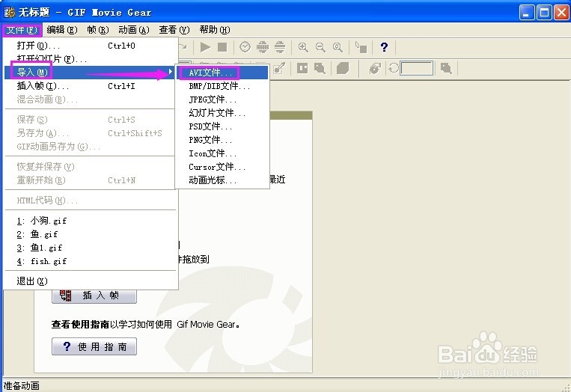Screen dimensions: 571x392
Task: Click the zoom out magnifier icon
Action: click(x=320, y=47)
